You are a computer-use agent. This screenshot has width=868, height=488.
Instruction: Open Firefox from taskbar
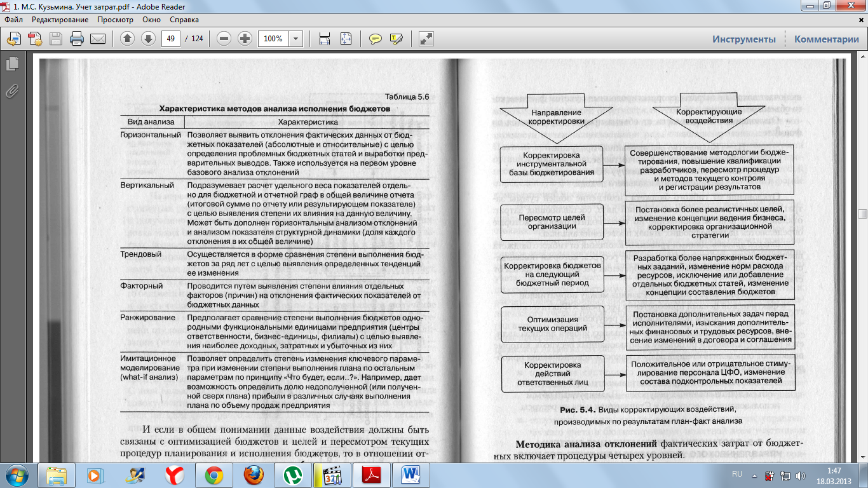253,475
